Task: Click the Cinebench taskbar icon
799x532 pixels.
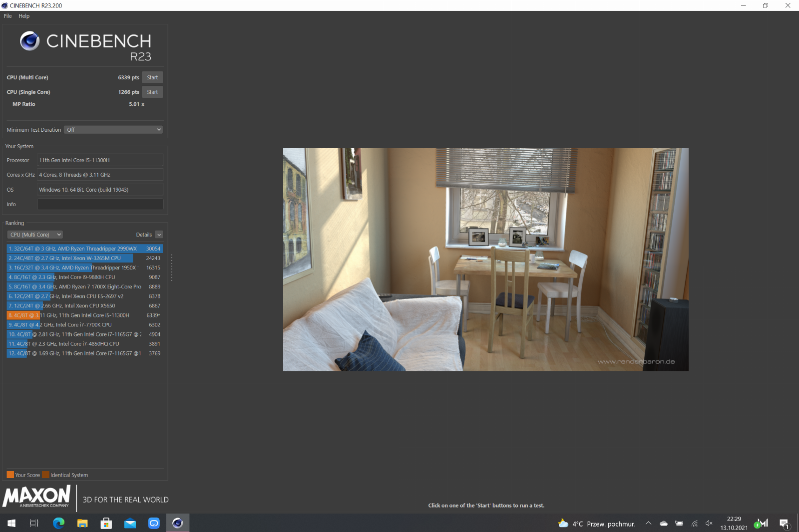Action: [x=178, y=523]
